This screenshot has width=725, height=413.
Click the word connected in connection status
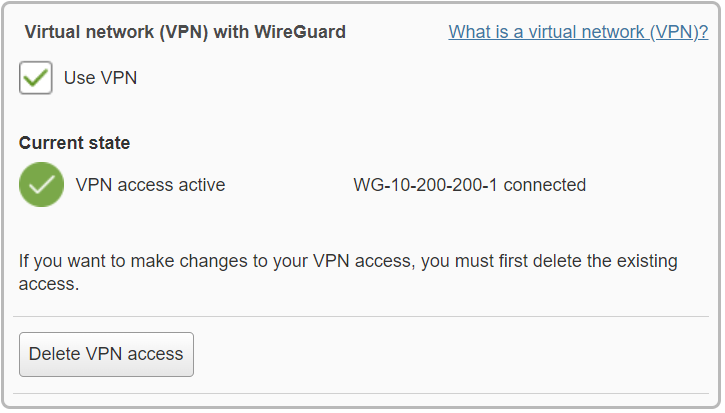point(545,185)
